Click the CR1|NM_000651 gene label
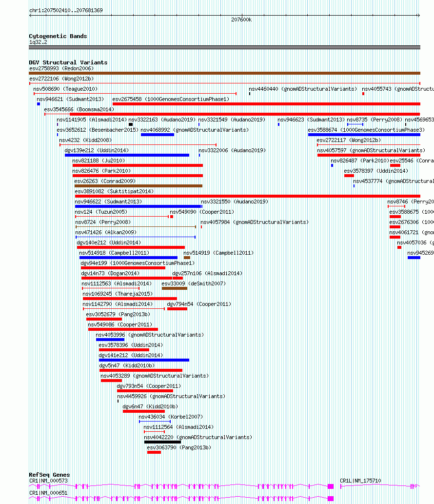 click(x=48, y=494)
